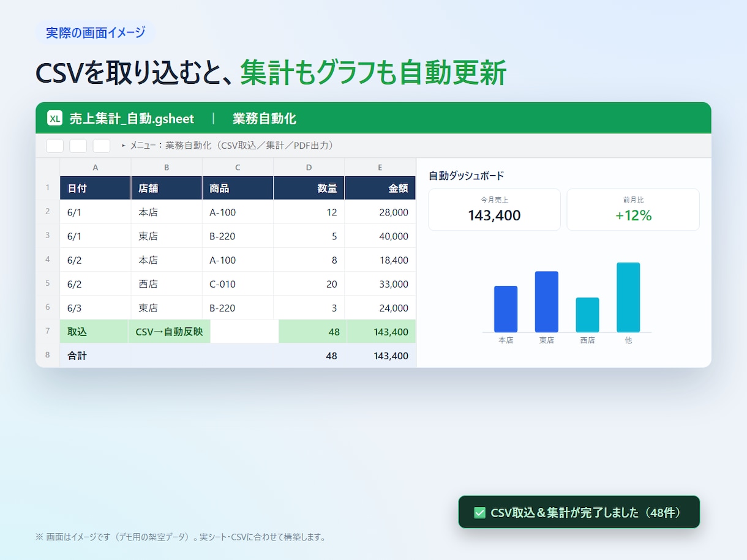The image size is (747, 560).
Task: Click the 店舗 header cell
Action: [167, 188]
